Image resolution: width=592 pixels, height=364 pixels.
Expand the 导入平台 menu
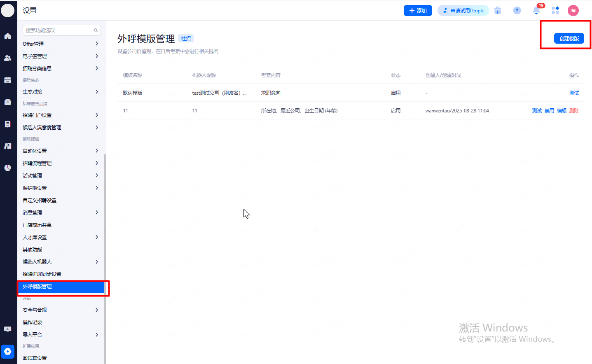coord(61,335)
